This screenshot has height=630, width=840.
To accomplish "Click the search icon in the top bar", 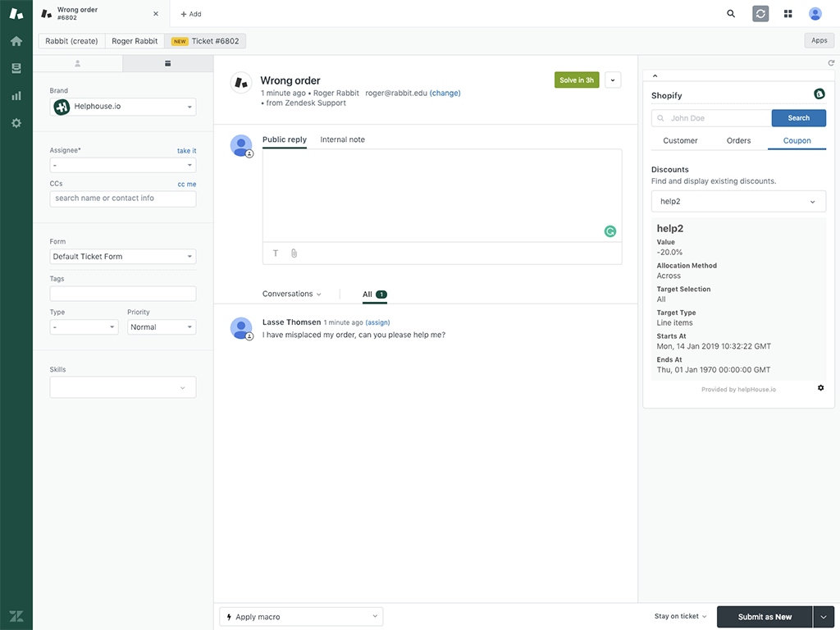I will [x=729, y=13].
